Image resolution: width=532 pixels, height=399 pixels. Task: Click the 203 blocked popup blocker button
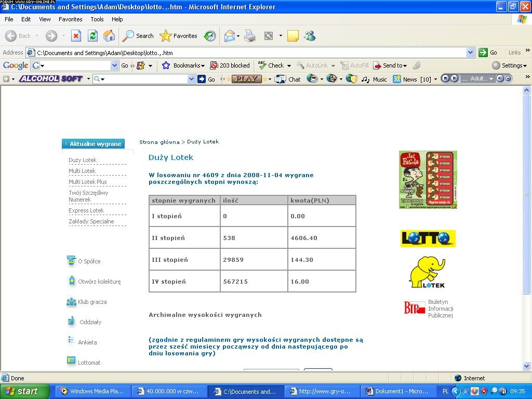pos(230,65)
